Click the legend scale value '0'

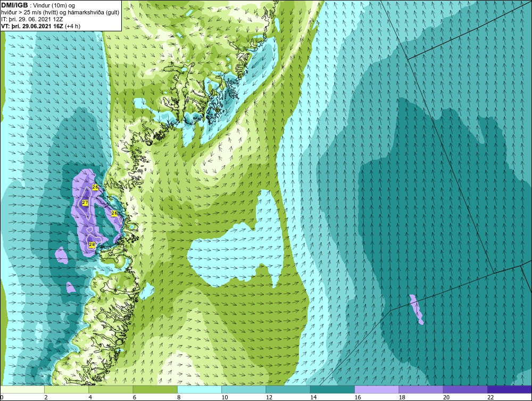point(2,398)
